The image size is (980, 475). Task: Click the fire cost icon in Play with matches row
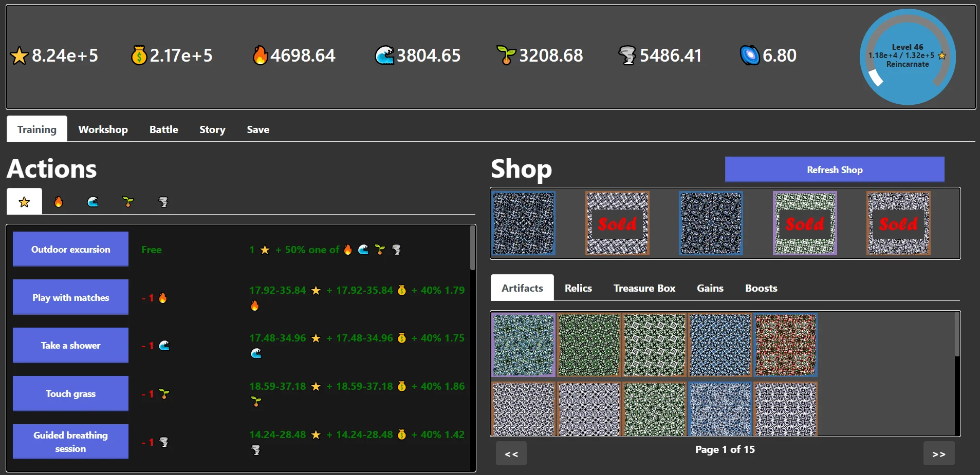click(x=163, y=298)
